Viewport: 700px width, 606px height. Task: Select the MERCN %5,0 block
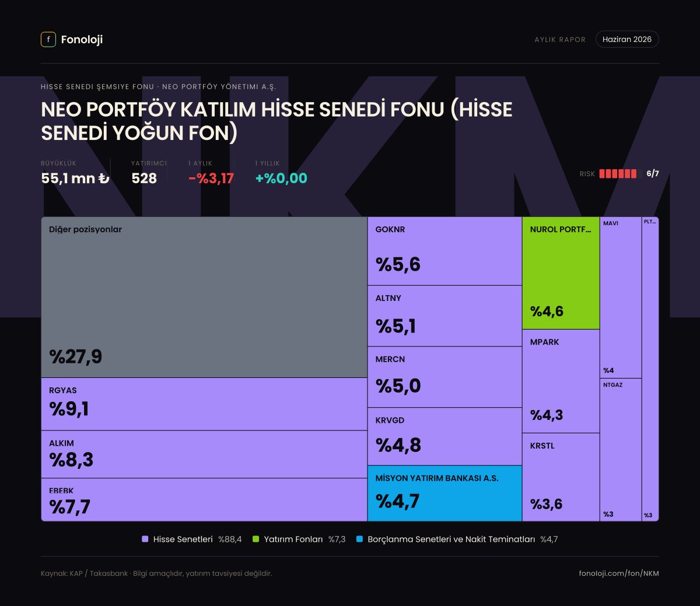[444, 377]
